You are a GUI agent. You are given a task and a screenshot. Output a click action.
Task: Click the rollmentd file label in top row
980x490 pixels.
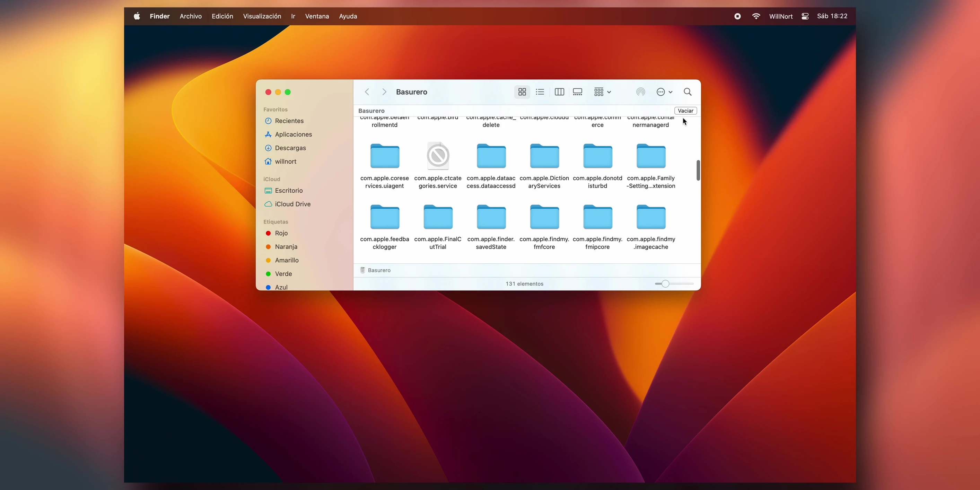click(x=384, y=125)
